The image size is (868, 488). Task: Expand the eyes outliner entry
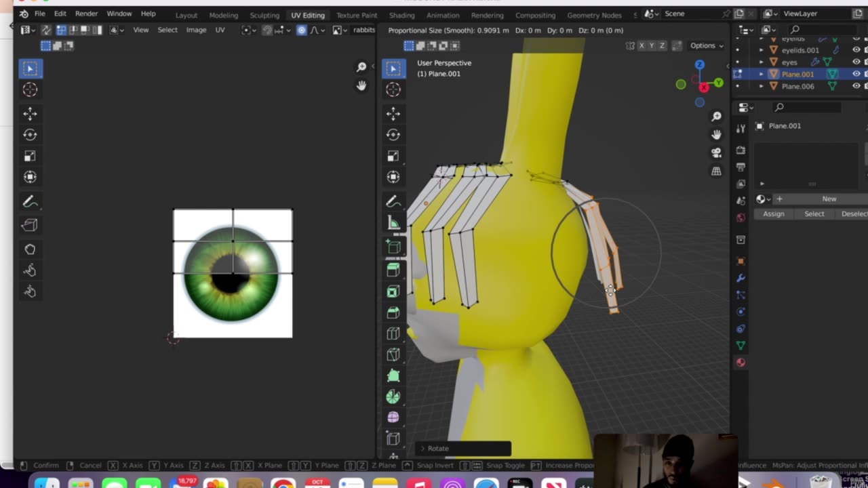(761, 62)
